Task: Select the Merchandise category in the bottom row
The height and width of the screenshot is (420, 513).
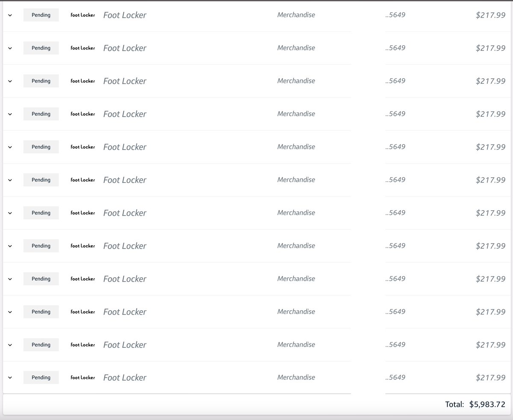Action: (x=296, y=377)
